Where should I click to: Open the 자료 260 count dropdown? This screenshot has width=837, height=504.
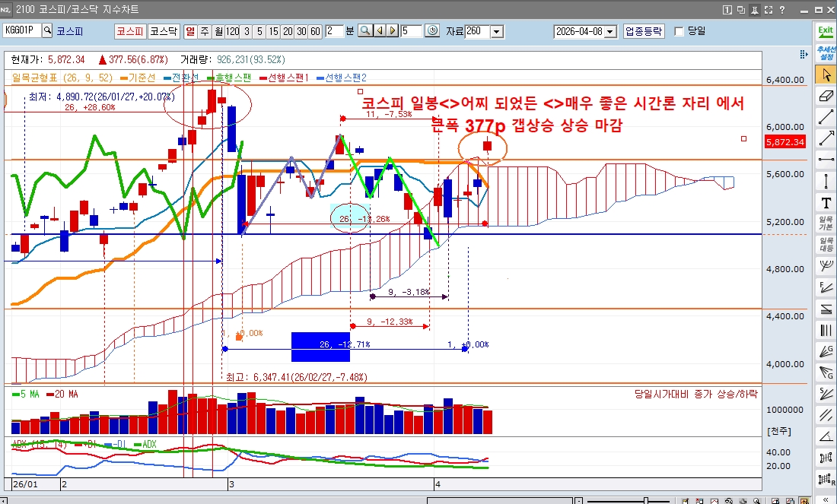497,31
